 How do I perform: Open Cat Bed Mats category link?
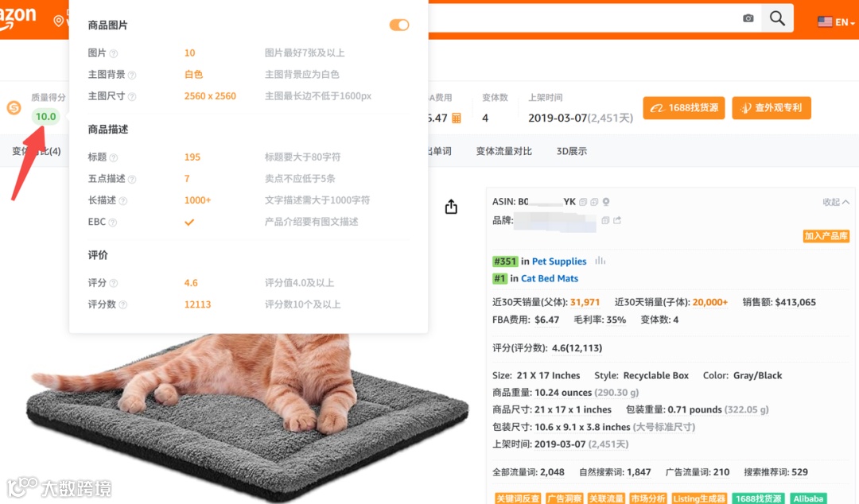[x=550, y=278]
